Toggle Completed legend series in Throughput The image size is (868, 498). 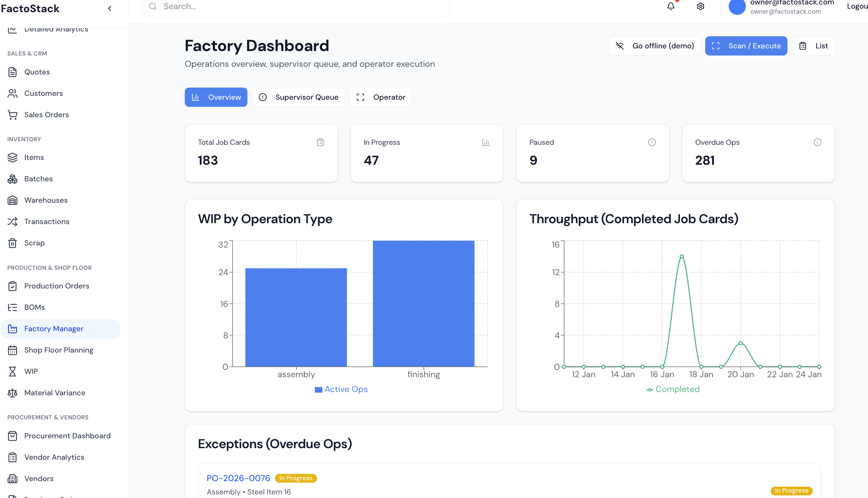coord(673,389)
